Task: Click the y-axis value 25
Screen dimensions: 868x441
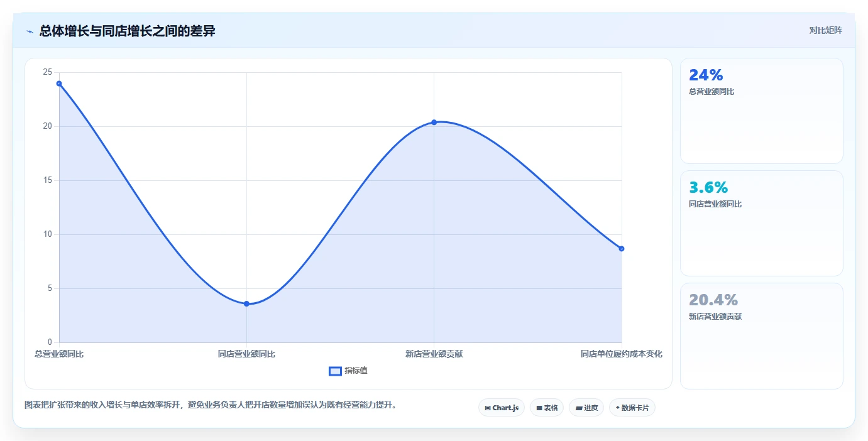Action: pyautogui.click(x=47, y=72)
